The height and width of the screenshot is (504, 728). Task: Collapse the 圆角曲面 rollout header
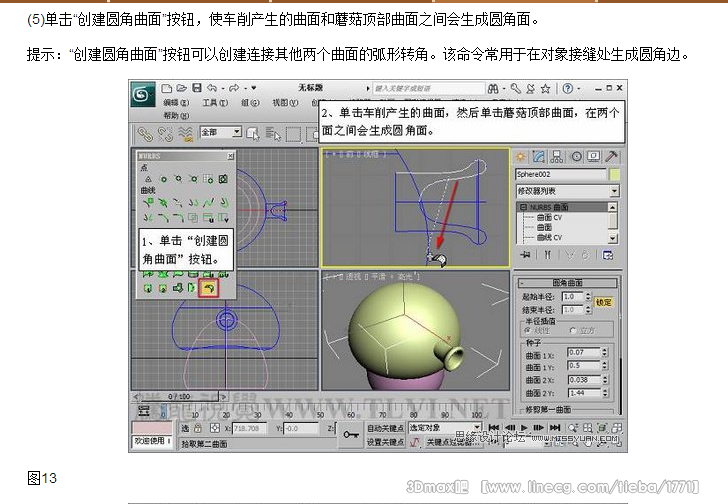[567, 283]
